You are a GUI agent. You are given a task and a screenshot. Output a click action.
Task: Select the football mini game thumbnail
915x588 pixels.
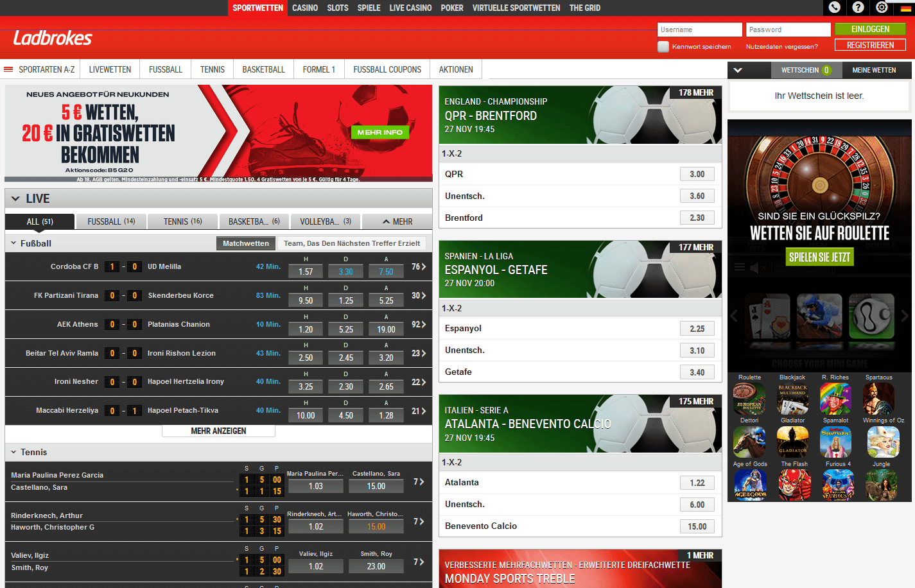pyautogui.click(x=871, y=316)
